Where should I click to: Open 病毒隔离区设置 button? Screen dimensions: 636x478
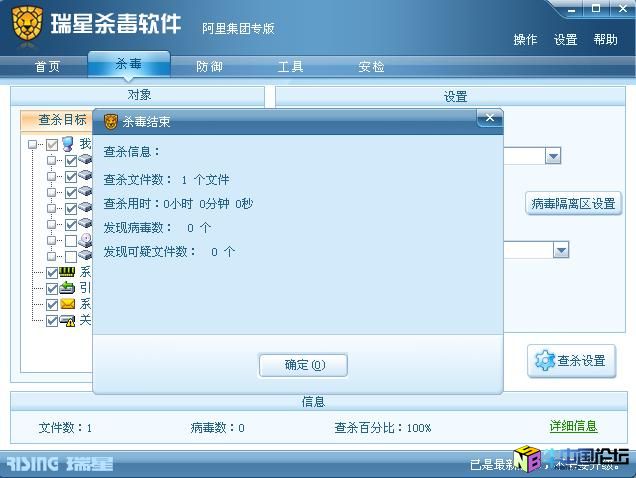pyautogui.click(x=574, y=203)
